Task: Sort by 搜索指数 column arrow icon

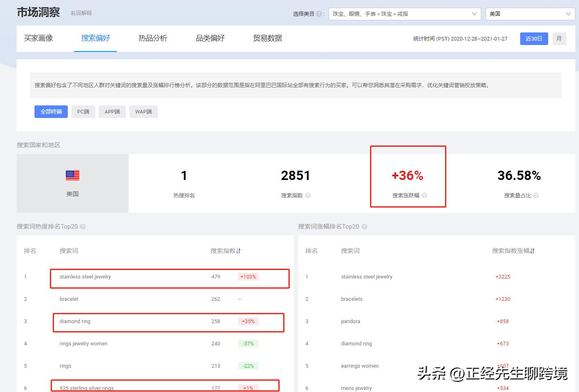Action: pyautogui.click(x=239, y=251)
